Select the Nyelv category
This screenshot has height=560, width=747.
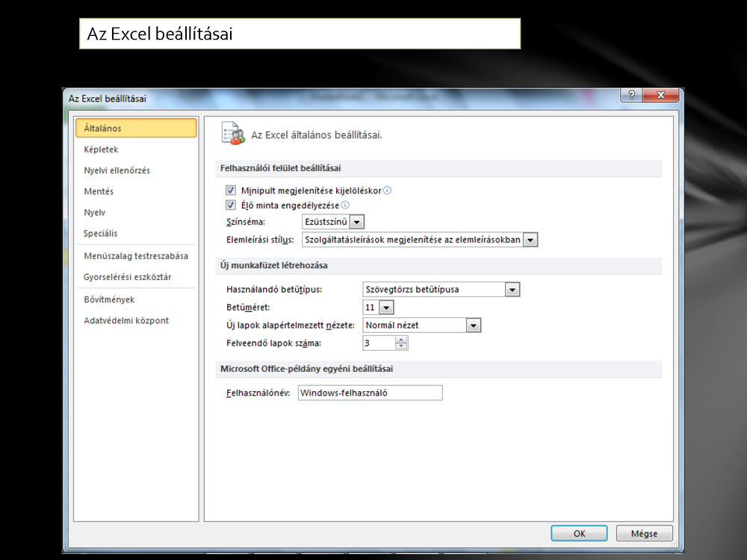click(136, 212)
